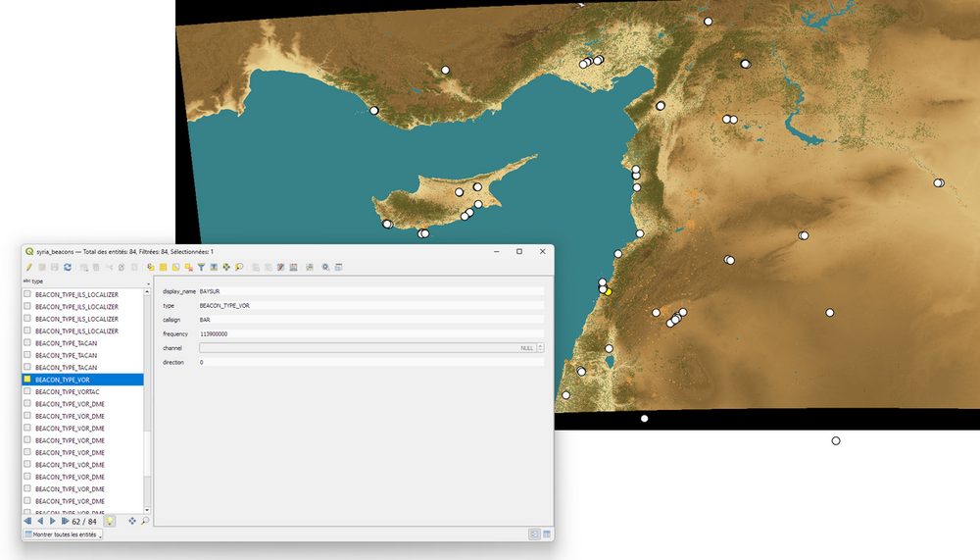Minimize the syria_beacons attribute window
980x560 pixels.
496,251
